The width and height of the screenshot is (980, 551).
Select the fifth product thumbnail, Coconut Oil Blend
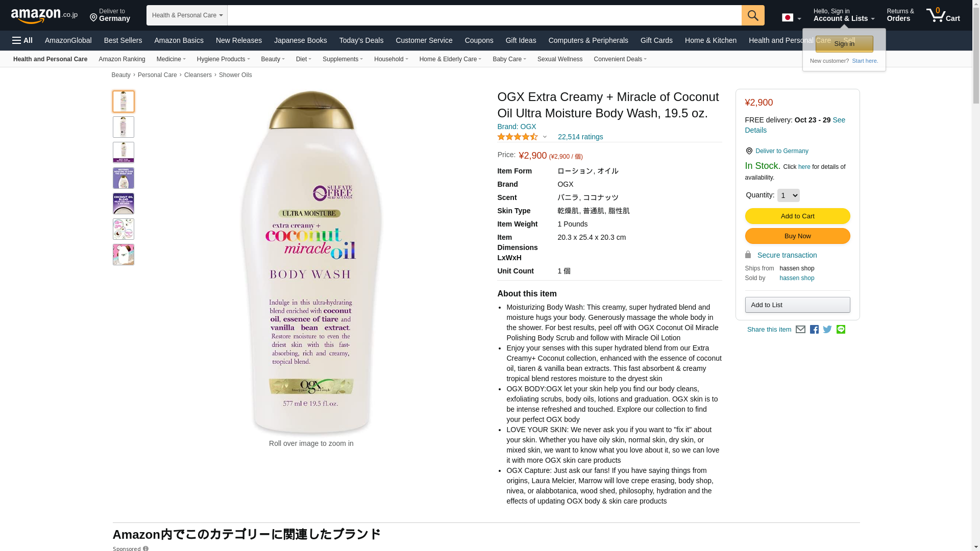click(124, 204)
